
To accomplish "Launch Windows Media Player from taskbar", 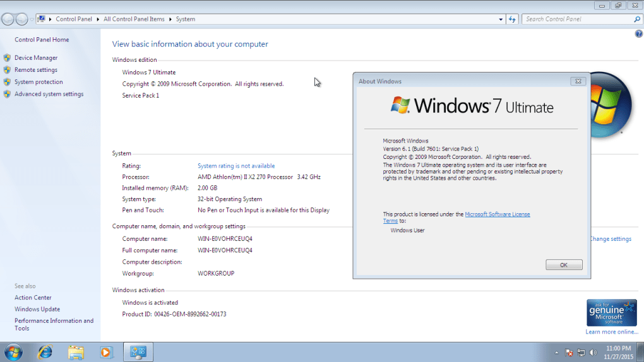I will 106,352.
